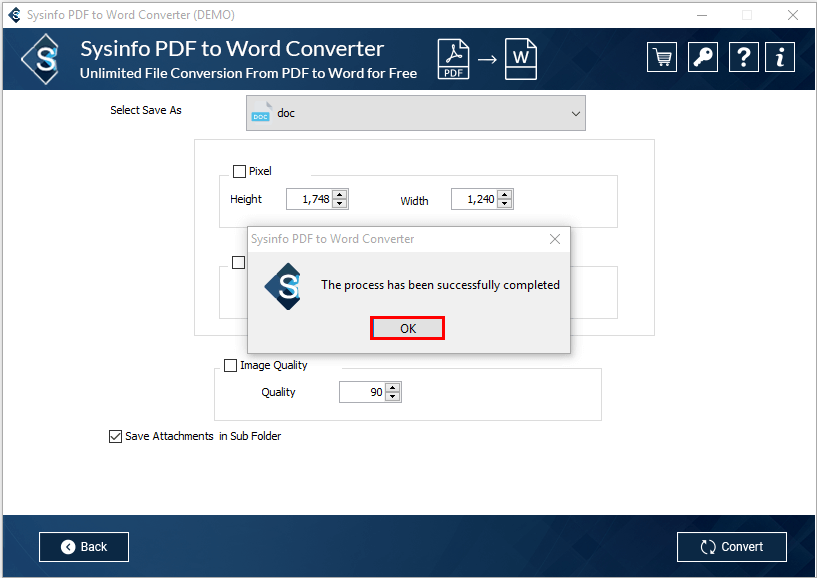
Task: Click the Sysinfo logo inside dialog
Action: pos(284,286)
